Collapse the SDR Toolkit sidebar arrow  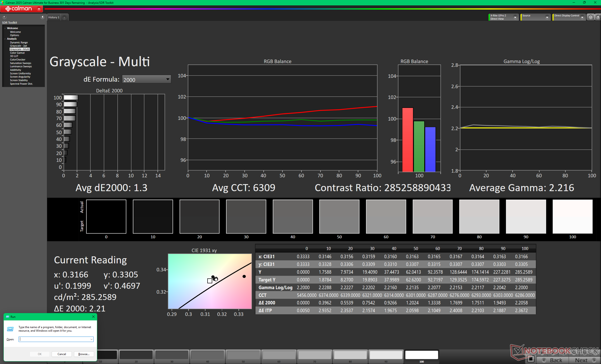pyautogui.click(x=42, y=17)
